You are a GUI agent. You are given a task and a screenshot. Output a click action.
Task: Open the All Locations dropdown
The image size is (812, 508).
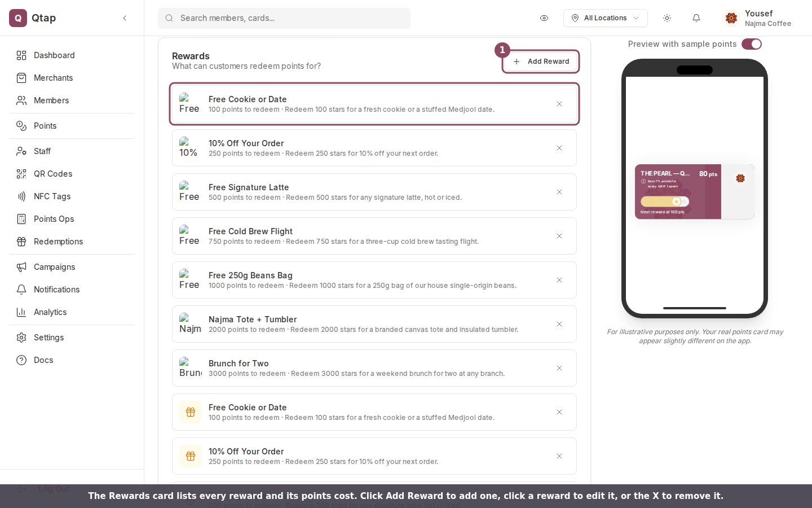[x=606, y=18]
